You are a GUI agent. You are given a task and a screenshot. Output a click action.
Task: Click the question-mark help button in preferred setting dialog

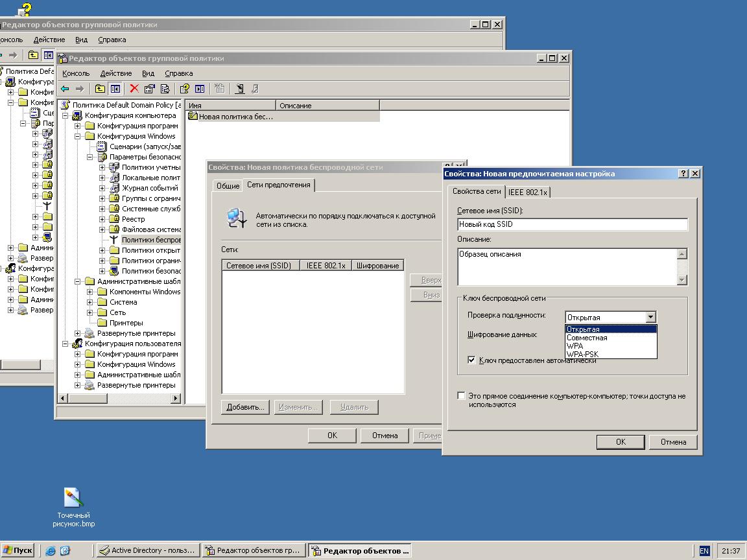pyautogui.click(x=683, y=174)
